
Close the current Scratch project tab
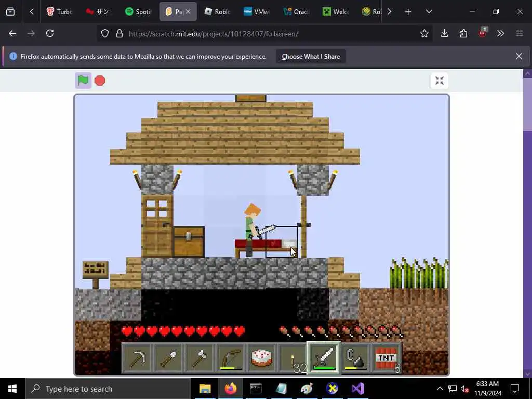click(188, 11)
